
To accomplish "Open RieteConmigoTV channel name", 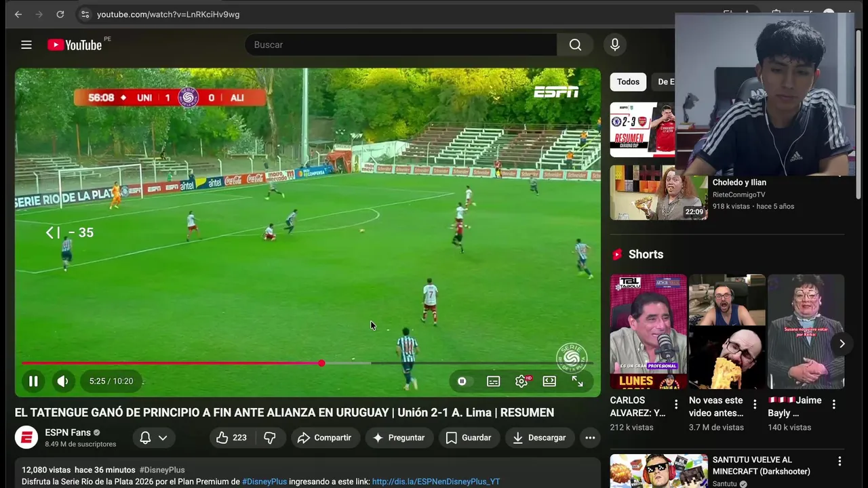I will [738, 195].
